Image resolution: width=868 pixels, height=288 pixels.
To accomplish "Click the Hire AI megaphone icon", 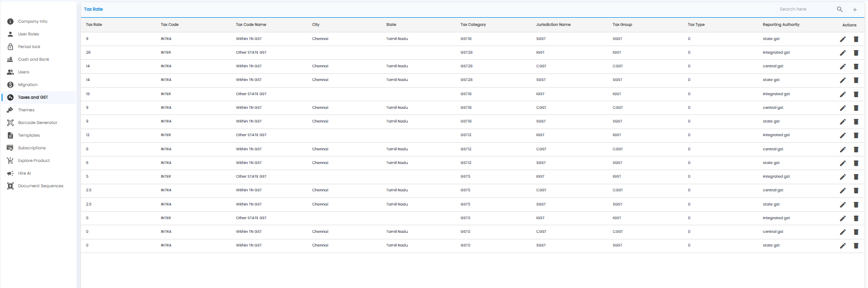I will [10, 173].
